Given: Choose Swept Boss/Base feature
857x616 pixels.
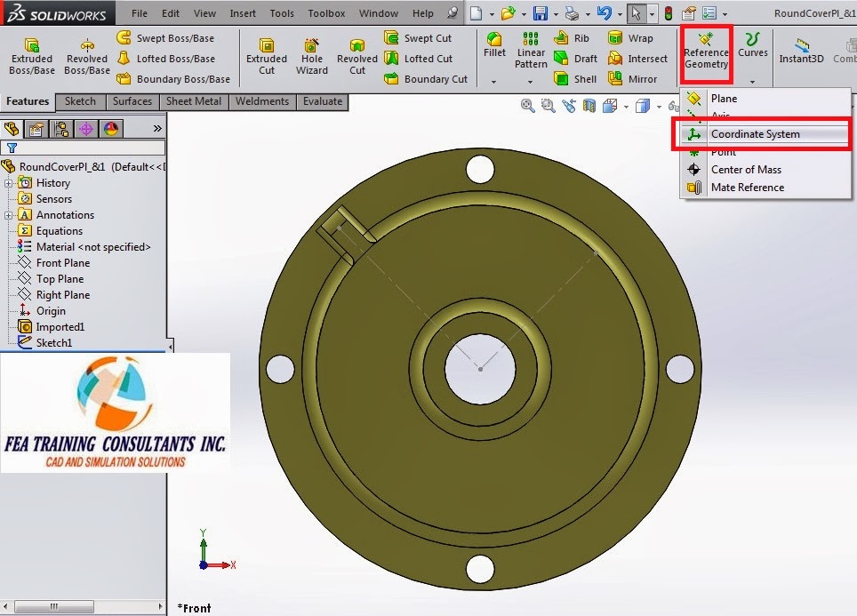Looking at the screenshot, I should [166, 38].
